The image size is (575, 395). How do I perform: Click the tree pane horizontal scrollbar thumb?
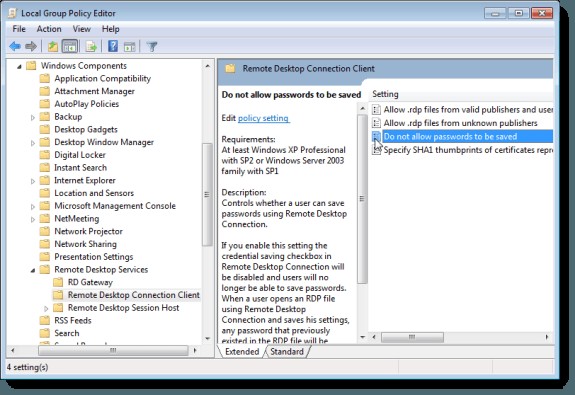[x=113, y=350]
